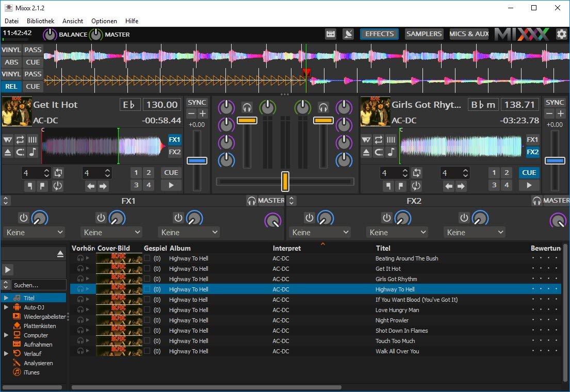Screen dimensions: 570x392
Task: Click the repeat icon on left deck
Action: 20,140
